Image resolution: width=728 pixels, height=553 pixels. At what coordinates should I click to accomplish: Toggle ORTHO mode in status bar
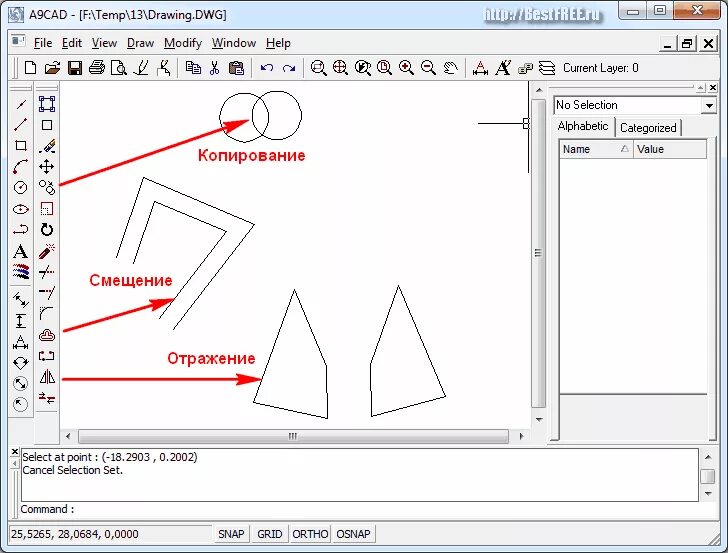pyautogui.click(x=310, y=534)
